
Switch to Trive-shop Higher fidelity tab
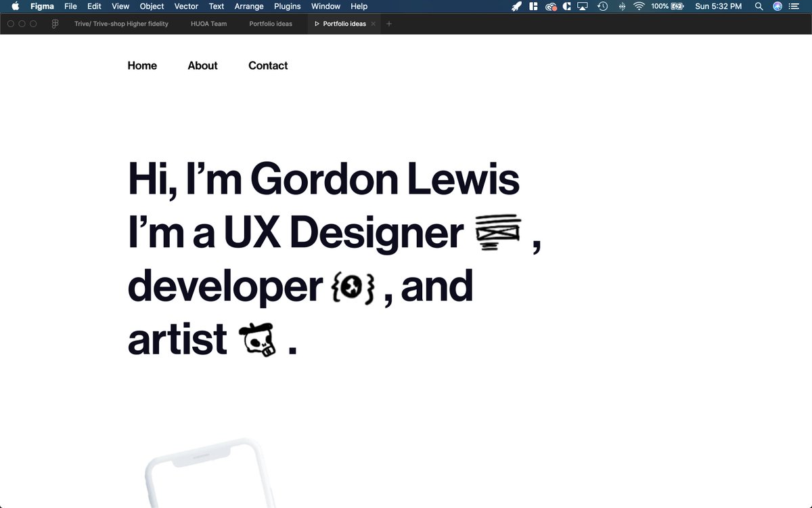[121, 24]
